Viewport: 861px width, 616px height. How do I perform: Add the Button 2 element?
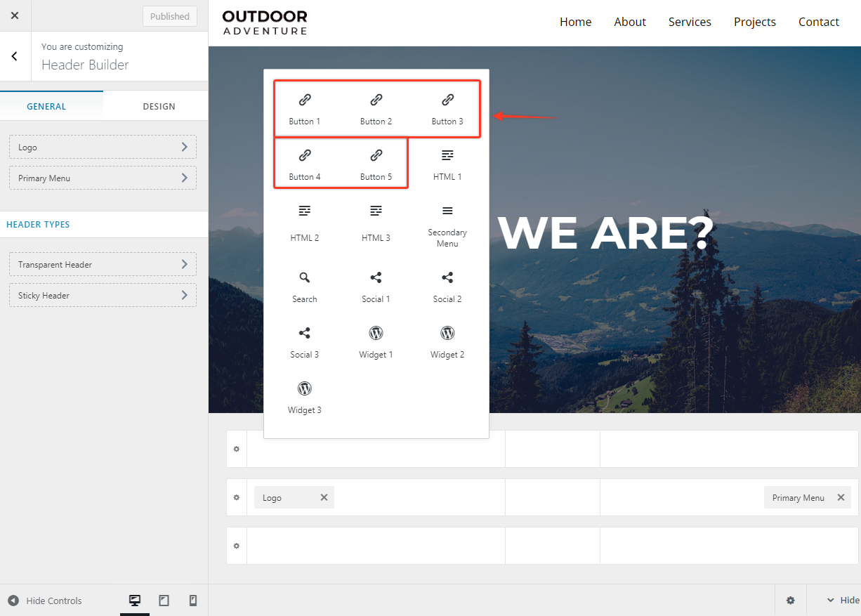tap(376, 110)
